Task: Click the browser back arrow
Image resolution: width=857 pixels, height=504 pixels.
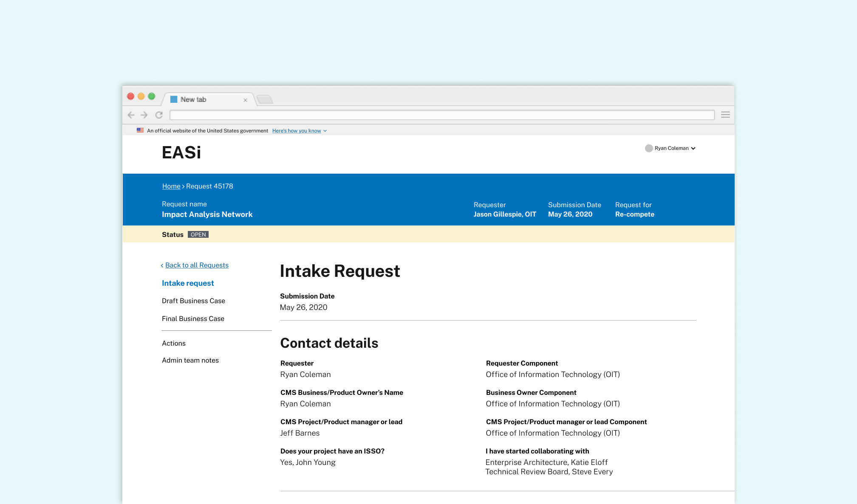Action: (131, 115)
